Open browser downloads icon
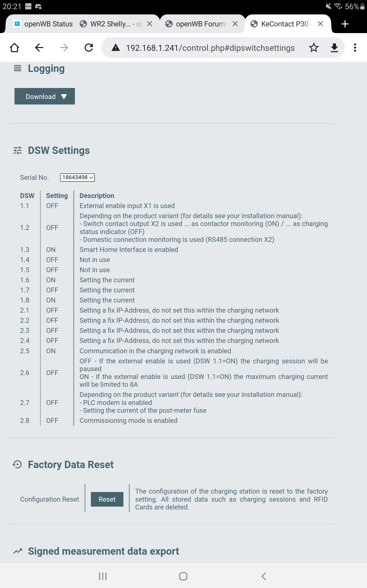 pyautogui.click(x=334, y=48)
